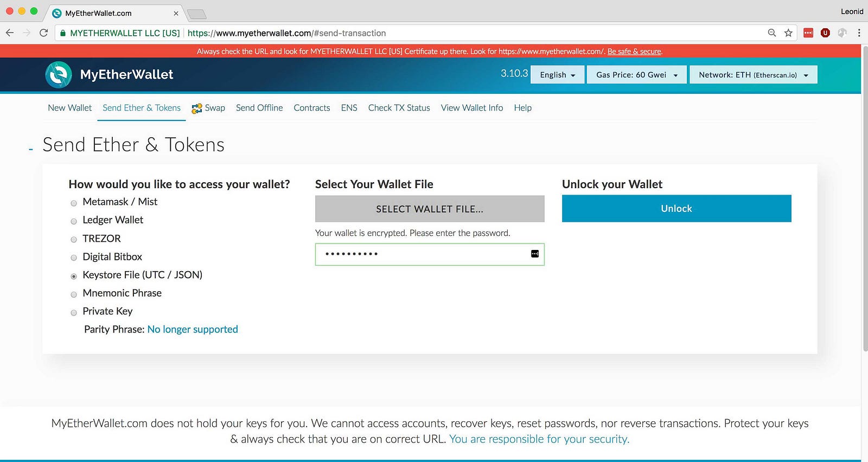Reload the page with the refresh icon
This screenshot has height=462, width=868.
[x=44, y=33]
